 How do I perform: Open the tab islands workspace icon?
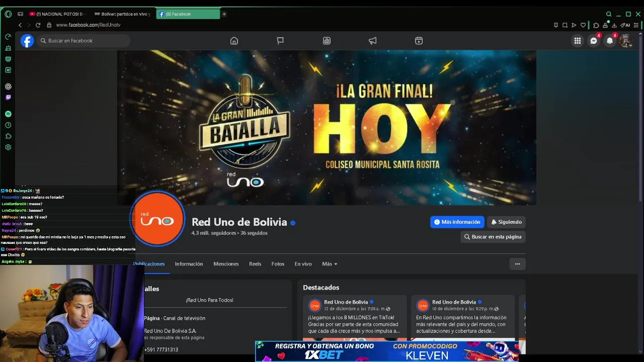(x=20, y=14)
